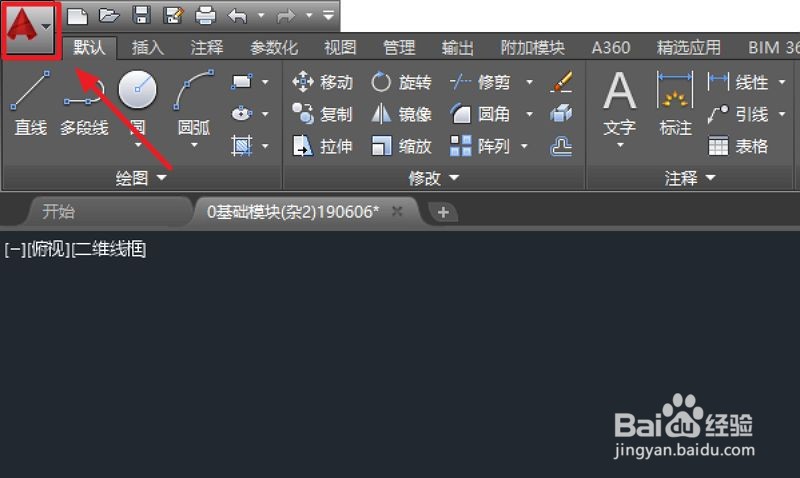800x478 pixels.
Task: Undo the last action arrow
Action: click(x=238, y=16)
